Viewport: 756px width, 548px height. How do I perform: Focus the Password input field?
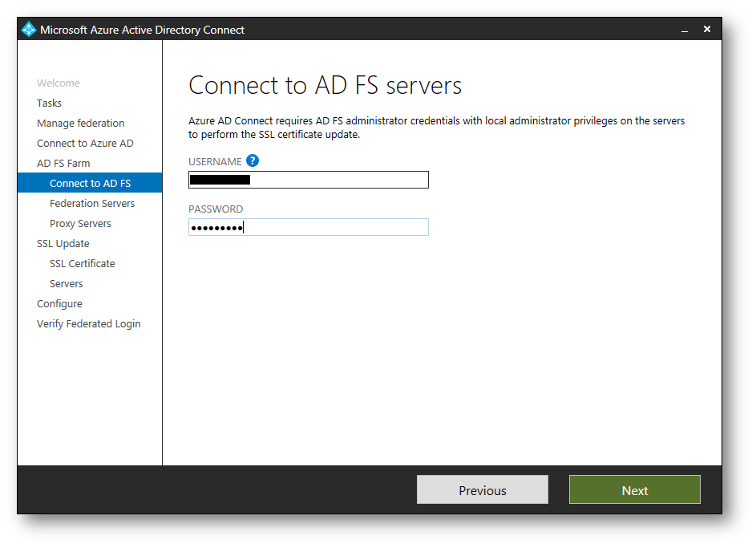(x=309, y=227)
